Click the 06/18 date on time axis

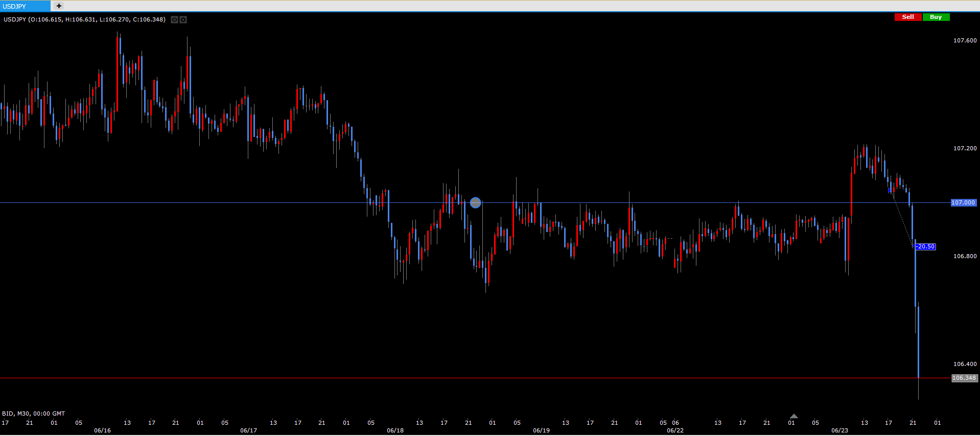[395, 430]
